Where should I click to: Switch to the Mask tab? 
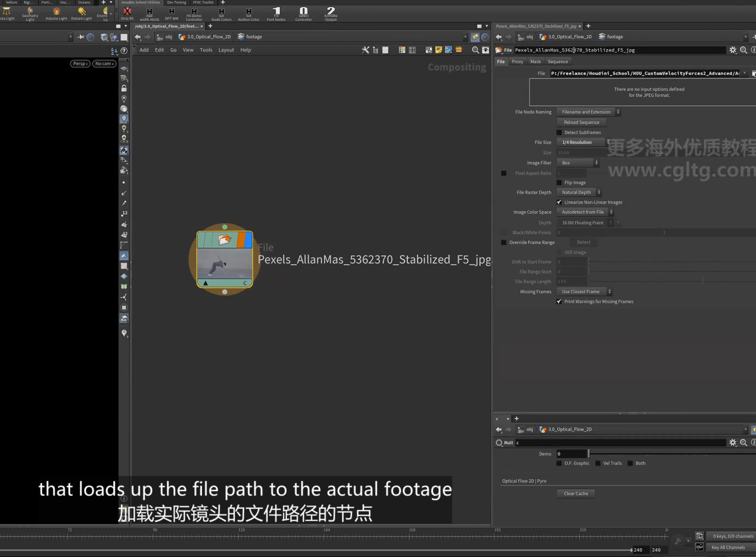(x=535, y=62)
